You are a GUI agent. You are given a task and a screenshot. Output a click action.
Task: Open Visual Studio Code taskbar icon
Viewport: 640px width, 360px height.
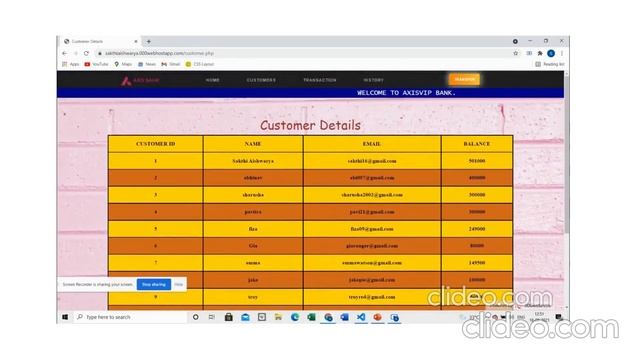pyautogui.click(x=361, y=317)
